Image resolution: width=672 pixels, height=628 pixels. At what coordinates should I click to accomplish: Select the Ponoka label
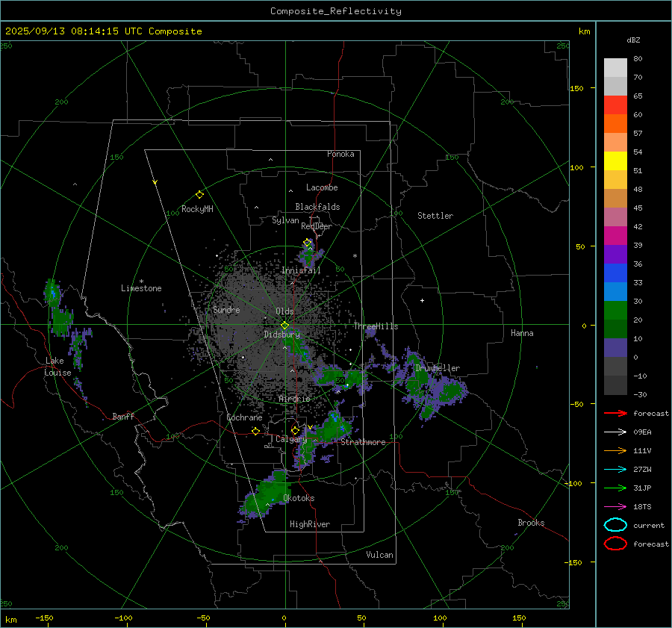[x=340, y=154]
